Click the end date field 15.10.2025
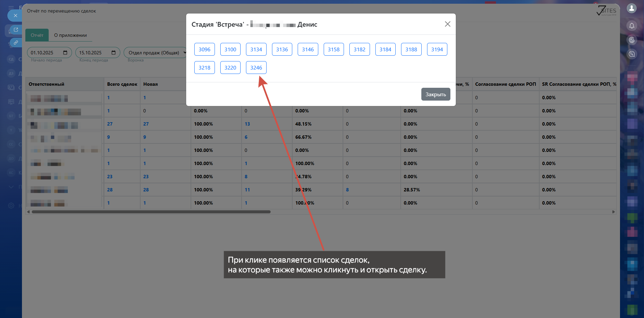The height and width of the screenshot is (318, 644). coord(98,53)
